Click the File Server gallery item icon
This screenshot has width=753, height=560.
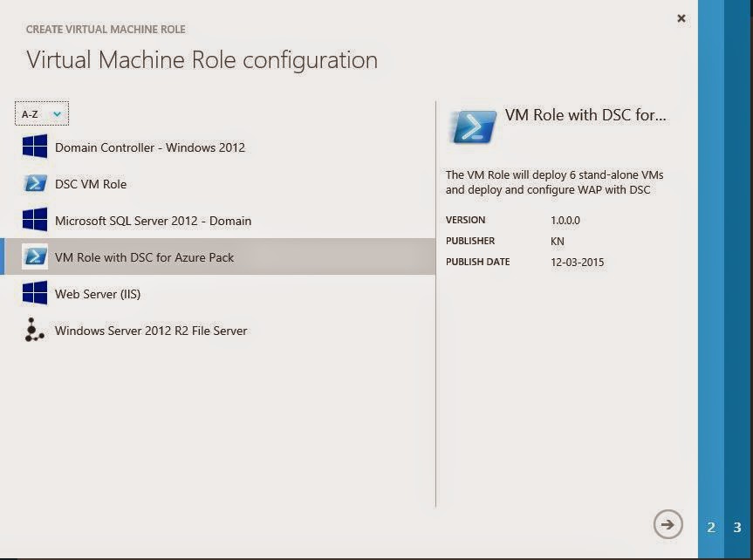pos(35,330)
